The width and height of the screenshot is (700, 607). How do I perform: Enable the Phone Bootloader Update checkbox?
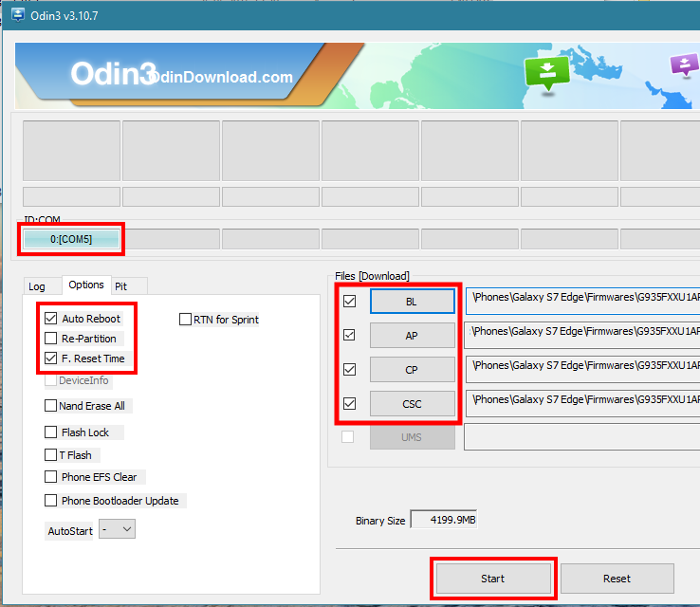(51, 501)
